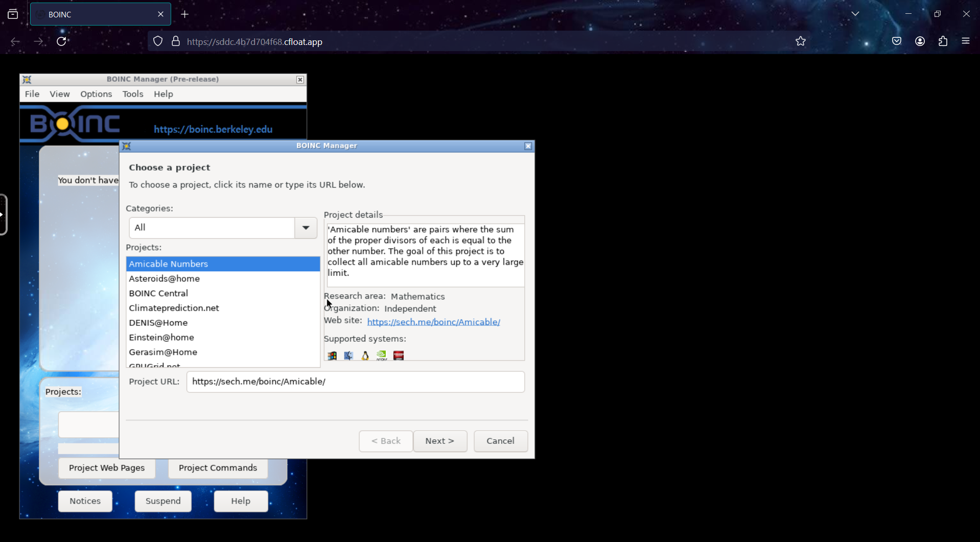Click the Independent organization value

pos(410,309)
